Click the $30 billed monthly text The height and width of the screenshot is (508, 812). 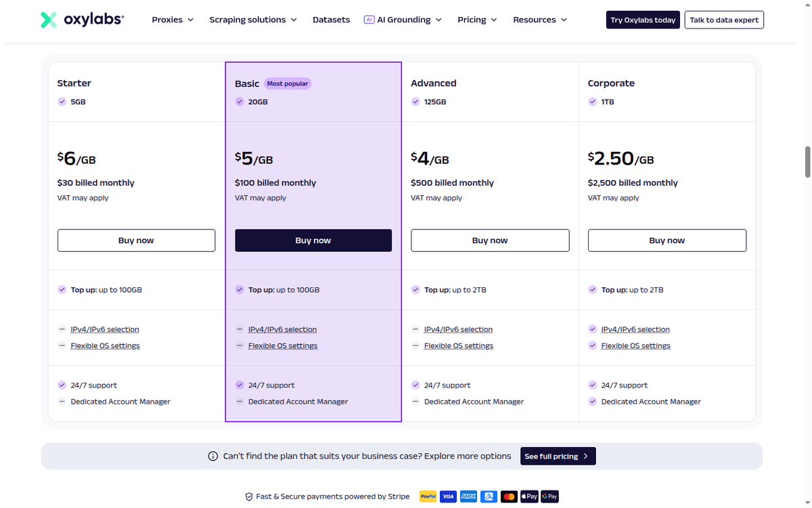tap(96, 183)
